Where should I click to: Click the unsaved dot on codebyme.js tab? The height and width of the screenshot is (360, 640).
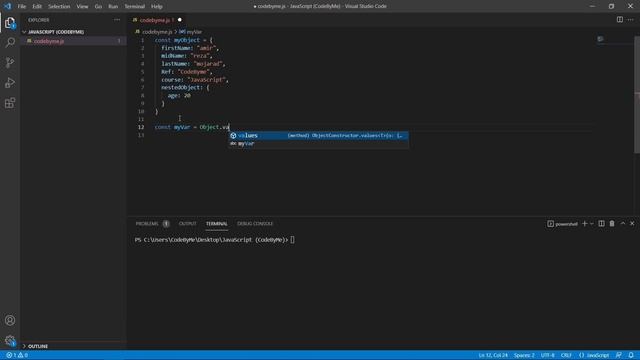(x=180, y=20)
